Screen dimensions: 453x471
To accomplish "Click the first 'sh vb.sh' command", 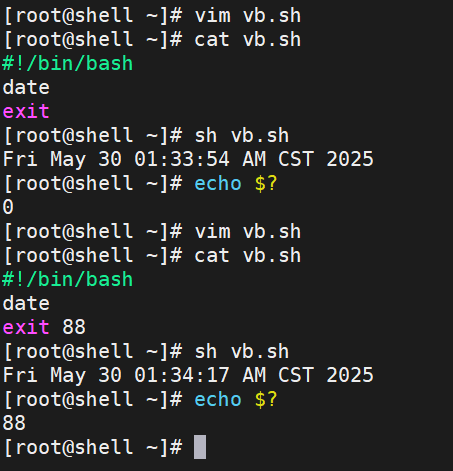I will [x=242, y=136].
